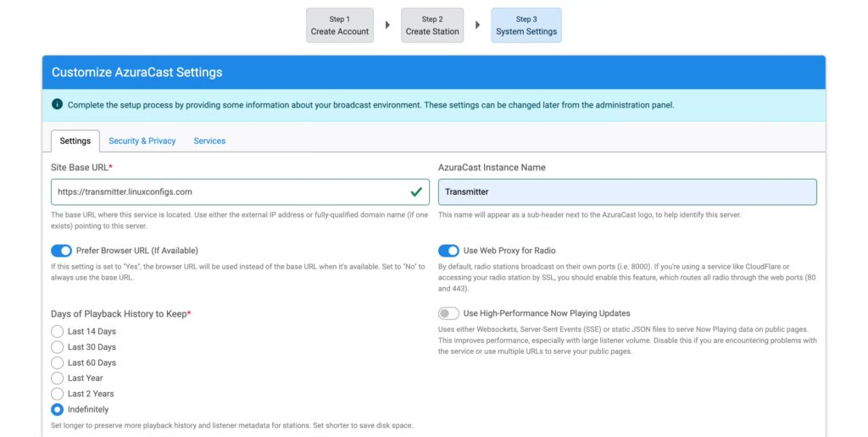Click the Site Base URL input field
This screenshot has width=868, height=437.
point(240,192)
